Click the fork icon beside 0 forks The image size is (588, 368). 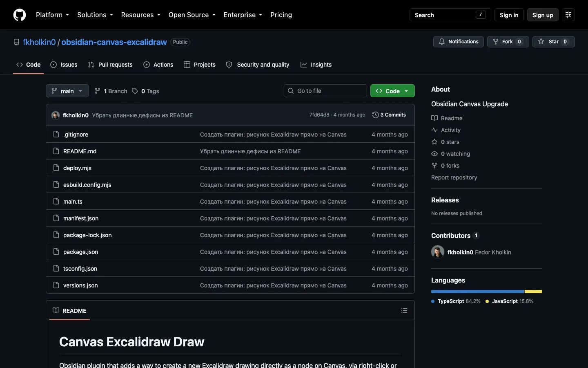[434, 166]
